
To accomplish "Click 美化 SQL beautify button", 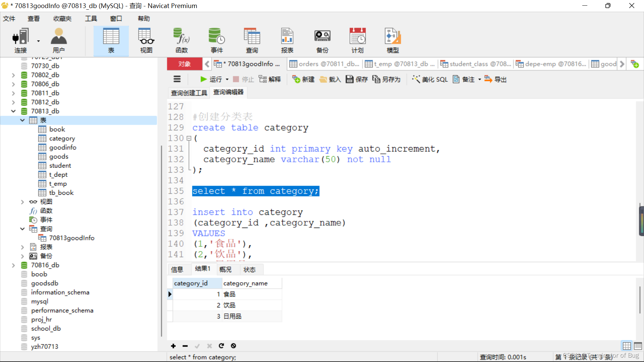I will pos(430,79).
